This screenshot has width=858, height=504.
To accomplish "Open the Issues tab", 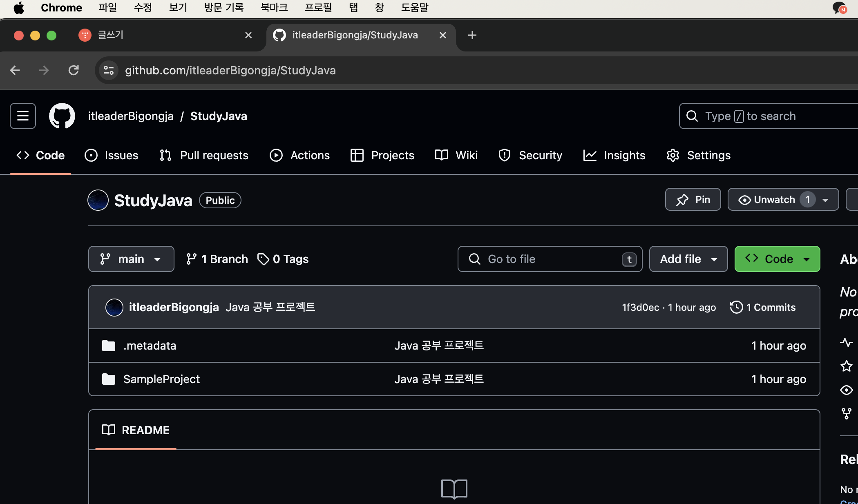I will 111,155.
